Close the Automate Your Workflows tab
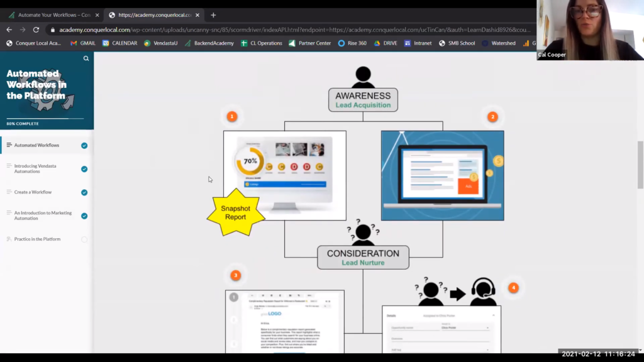 97,15
